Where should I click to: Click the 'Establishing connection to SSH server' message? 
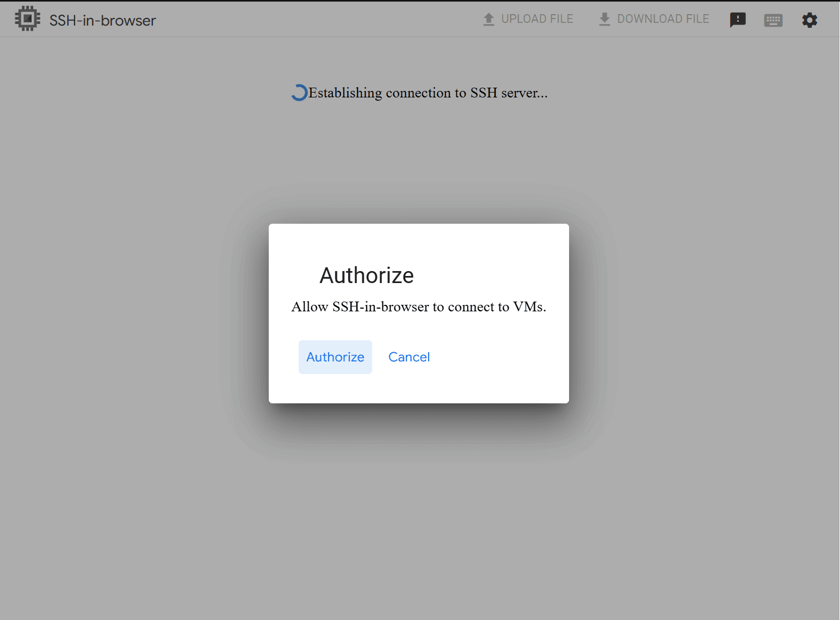tap(428, 93)
